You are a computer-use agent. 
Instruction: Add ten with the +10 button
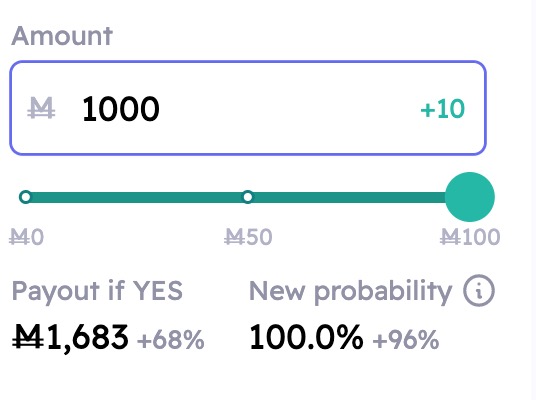click(443, 109)
